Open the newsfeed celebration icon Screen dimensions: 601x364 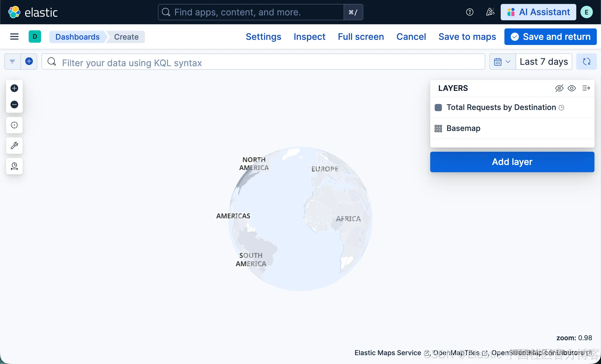490,12
